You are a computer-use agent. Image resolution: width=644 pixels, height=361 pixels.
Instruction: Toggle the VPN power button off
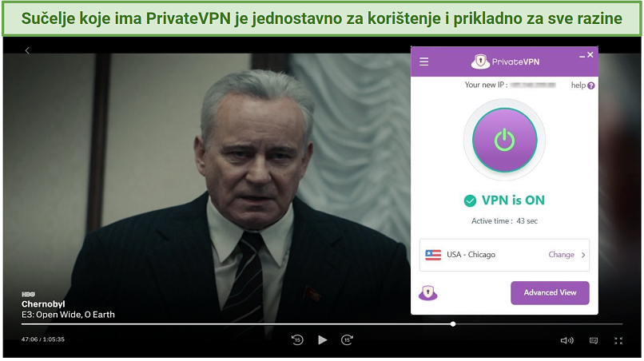point(504,140)
